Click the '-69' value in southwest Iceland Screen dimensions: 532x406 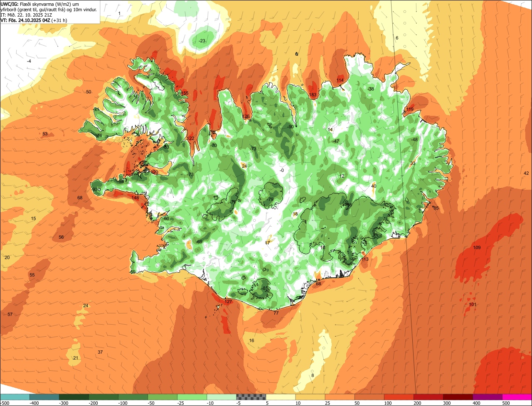point(199,242)
